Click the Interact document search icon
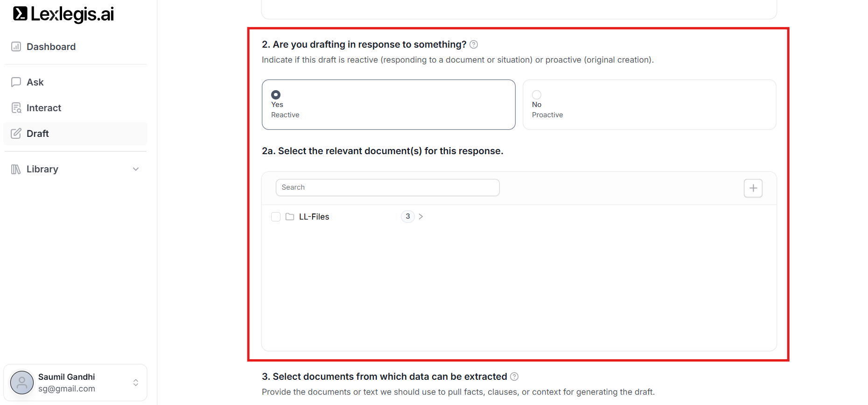Screen dimensions: 868x405 [x=16, y=108]
